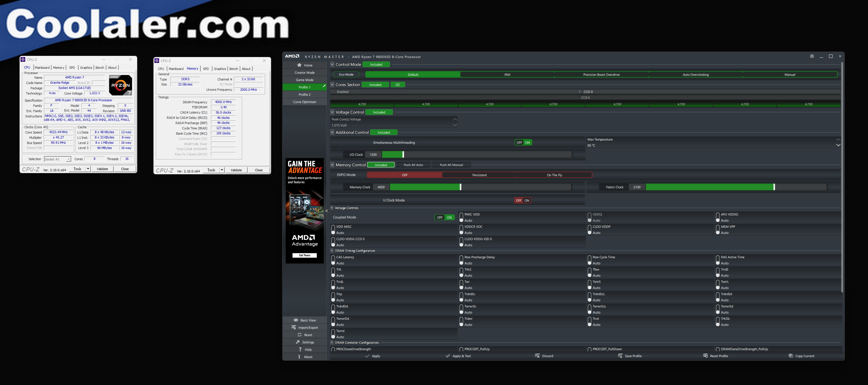The width and height of the screenshot is (868, 385).
Task: Click the I/O Clock slider handle
Action: (403, 155)
